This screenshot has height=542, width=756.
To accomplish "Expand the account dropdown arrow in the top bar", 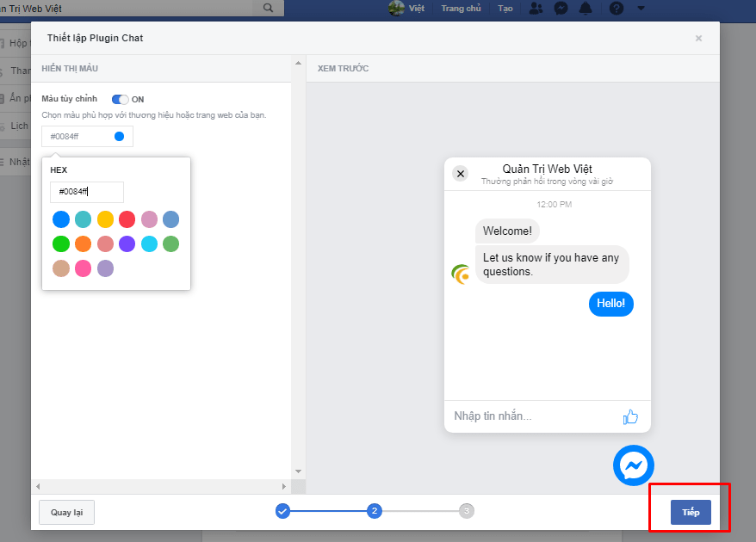I will [641, 9].
